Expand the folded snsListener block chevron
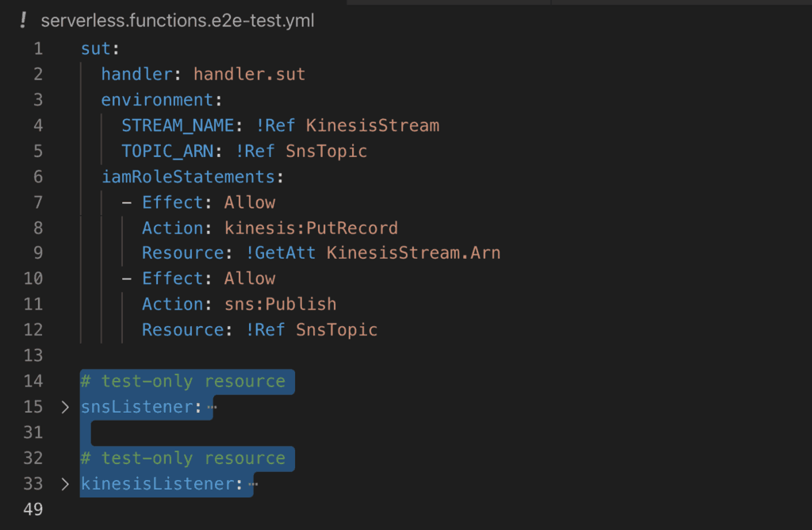Image resolution: width=812 pixels, height=530 pixels. (x=65, y=408)
